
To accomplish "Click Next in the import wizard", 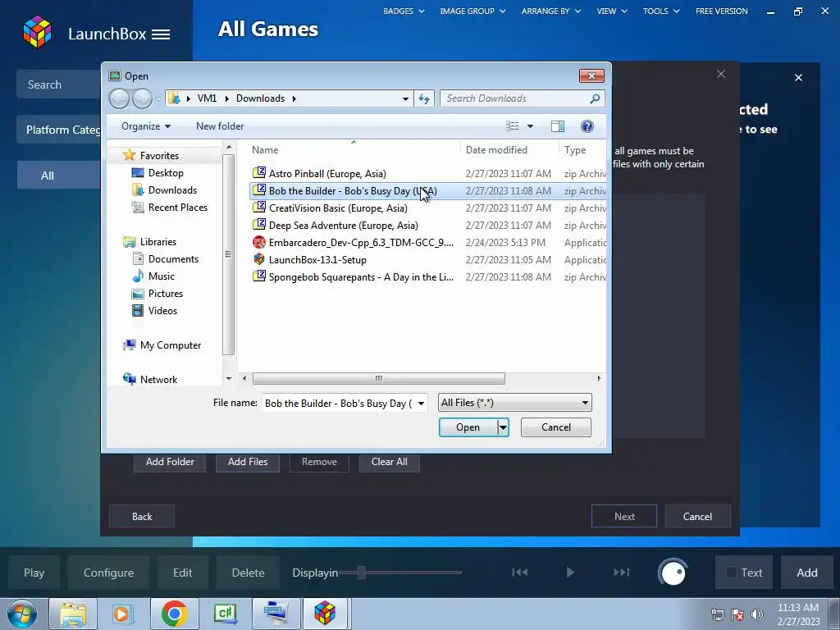I will coord(624,517).
